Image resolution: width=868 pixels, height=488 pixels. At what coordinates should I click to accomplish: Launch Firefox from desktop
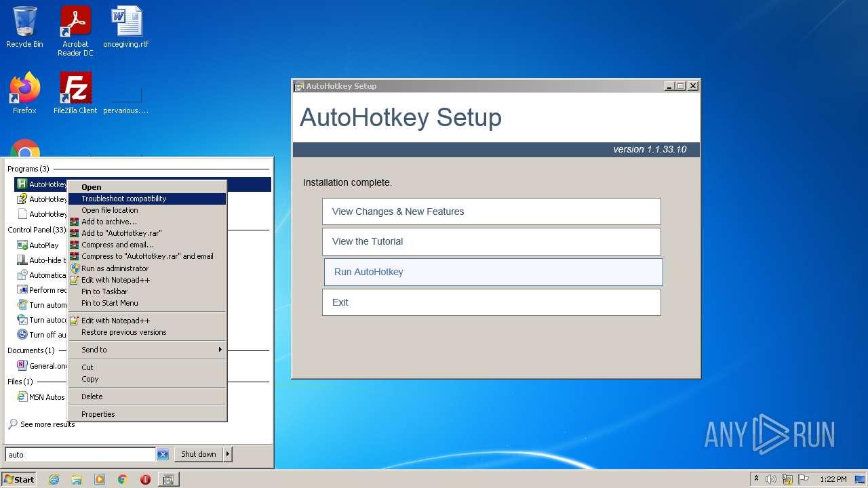24,93
